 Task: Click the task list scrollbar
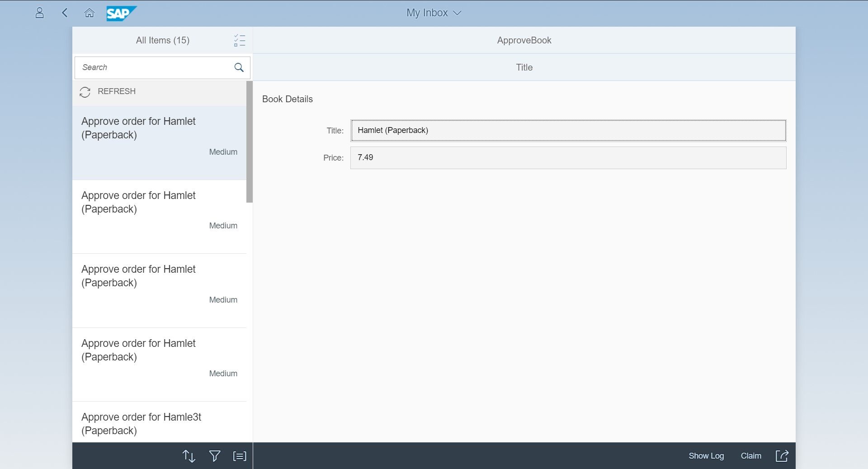(250, 142)
